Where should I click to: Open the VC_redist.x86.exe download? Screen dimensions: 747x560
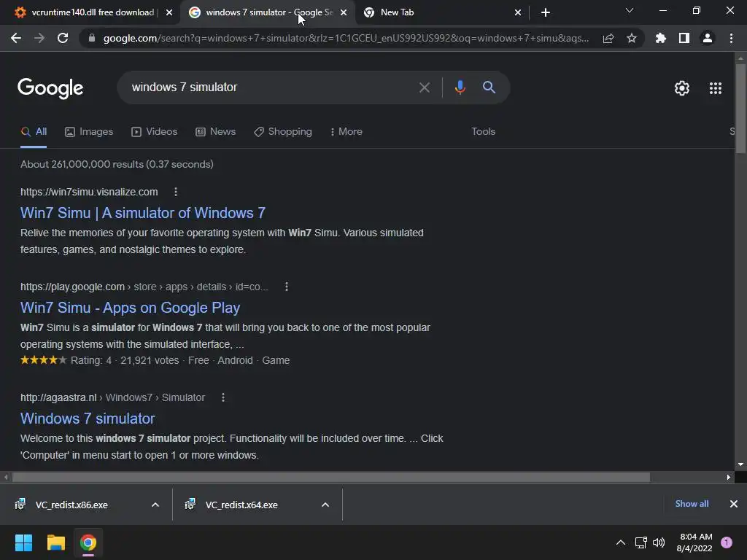click(x=71, y=505)
